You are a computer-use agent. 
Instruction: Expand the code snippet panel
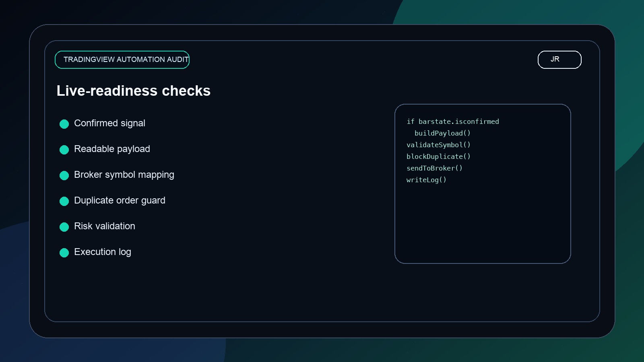coord(483,183)
